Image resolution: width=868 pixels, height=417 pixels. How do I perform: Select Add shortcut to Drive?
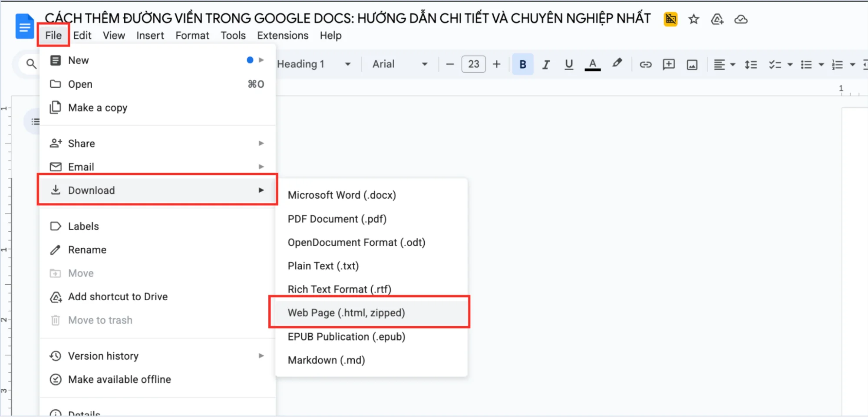[157, 296]
